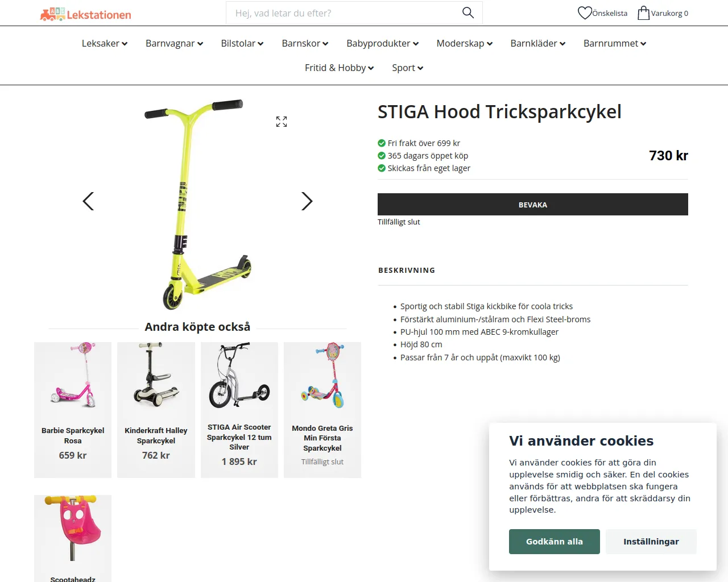Click the search magnifier icon
The image size is (728, 582).
coord(468,13)
